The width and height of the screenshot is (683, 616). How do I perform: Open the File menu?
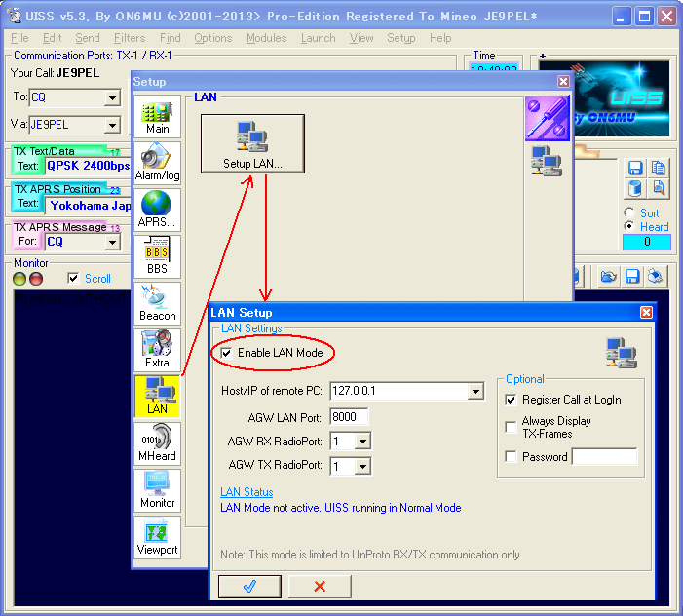click(19, 38)
